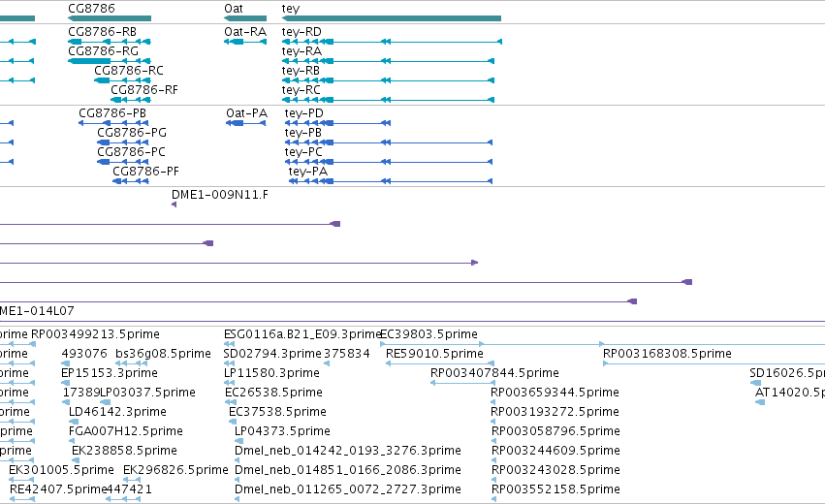
Task: Open protein CG8786-PG
Action: pyautogui.click(x=132, y=133)
